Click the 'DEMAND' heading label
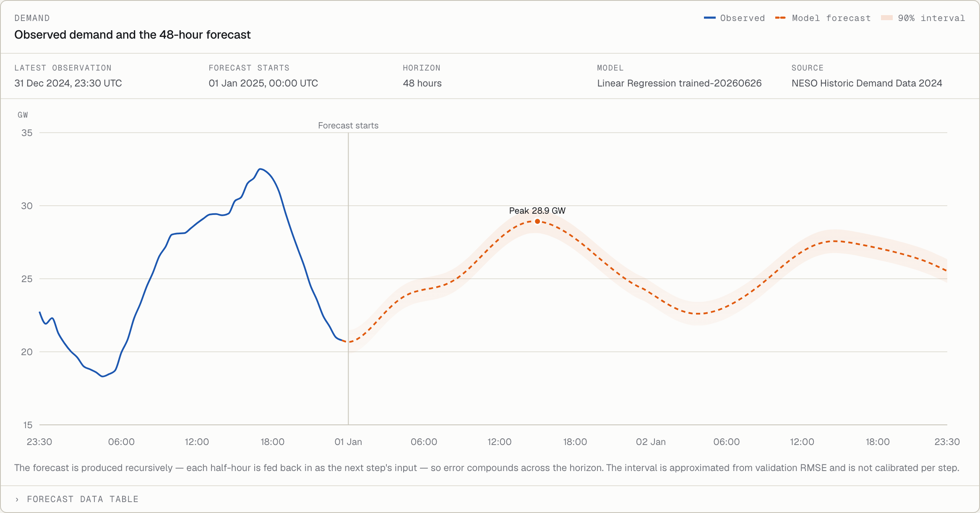The height and width of the screenshot is (513, 980). 32,18
